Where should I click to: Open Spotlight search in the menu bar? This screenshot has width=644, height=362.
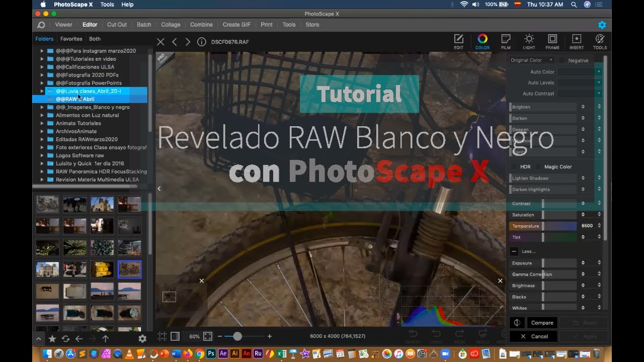[574, 5]
